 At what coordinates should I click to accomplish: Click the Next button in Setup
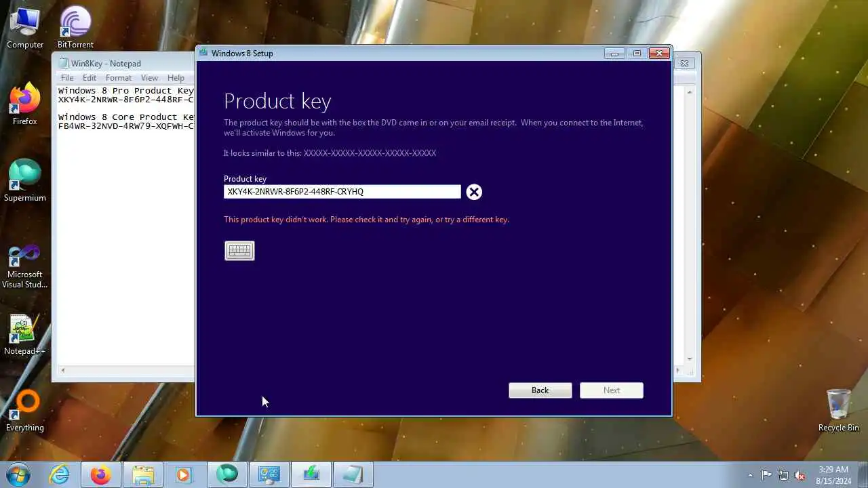[x=612, y=390]
